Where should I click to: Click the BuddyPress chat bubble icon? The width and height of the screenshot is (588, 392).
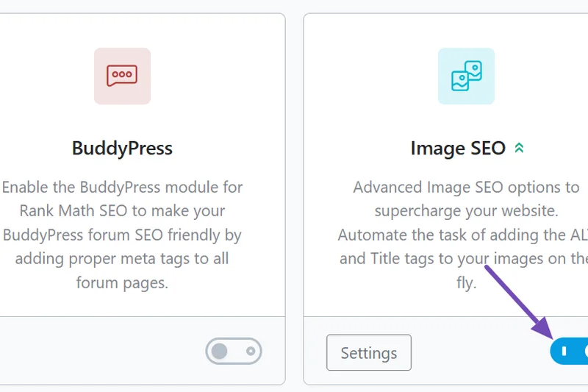pyautogui.click(x=122, y=76)
